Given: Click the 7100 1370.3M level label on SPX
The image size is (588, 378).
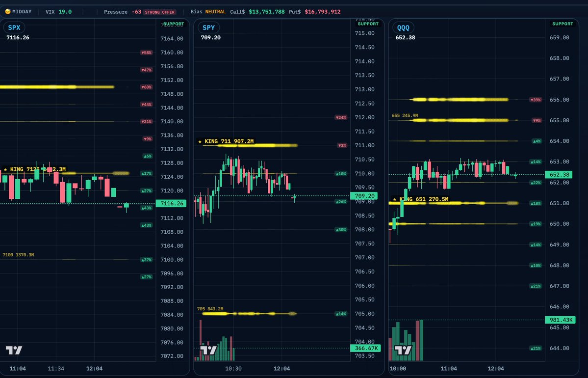Looking at the screenshot, I should (x=18, y=255).
